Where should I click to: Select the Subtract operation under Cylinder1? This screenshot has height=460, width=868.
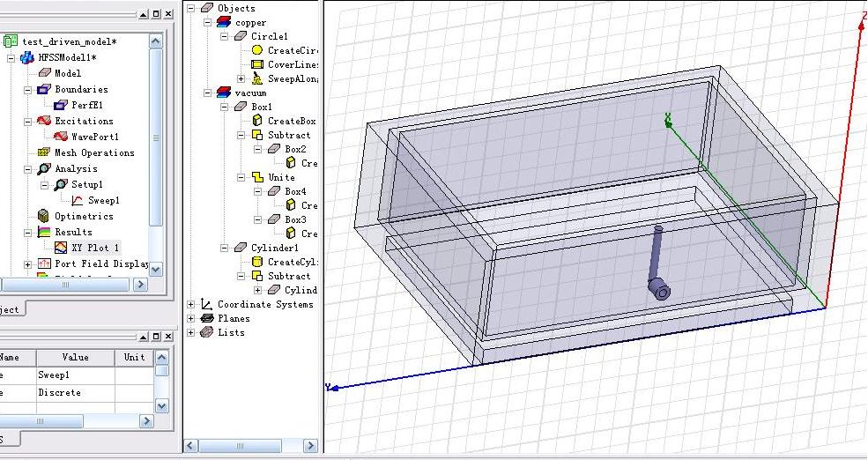point(289,276)
